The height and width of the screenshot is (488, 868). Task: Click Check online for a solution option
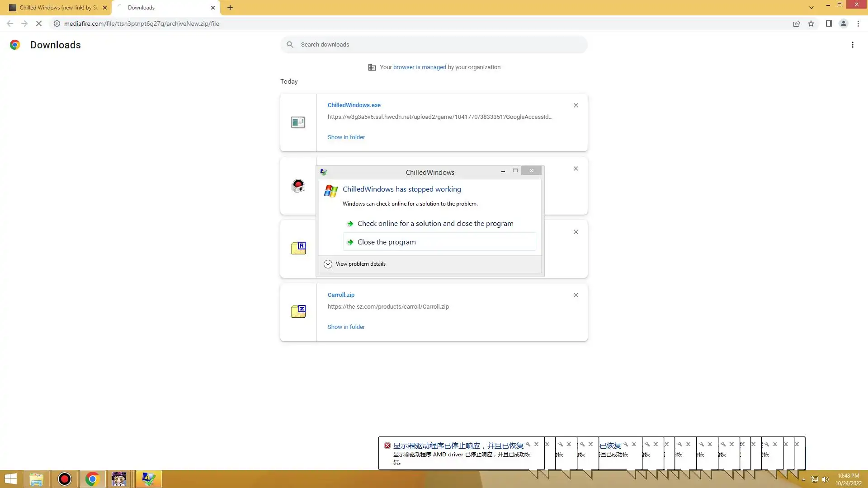(x=435, y=224)
